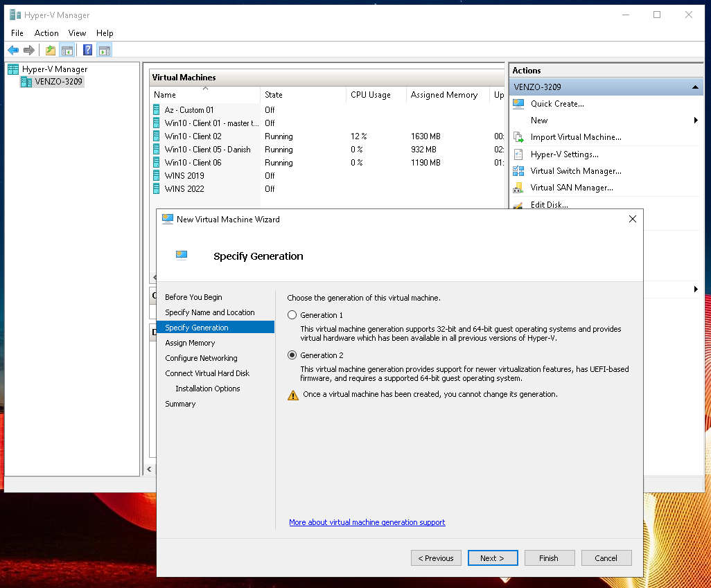Click the Hyper-V Settings page icon
This screenshot has width=711, height=588.
click(x=518, y=154)
